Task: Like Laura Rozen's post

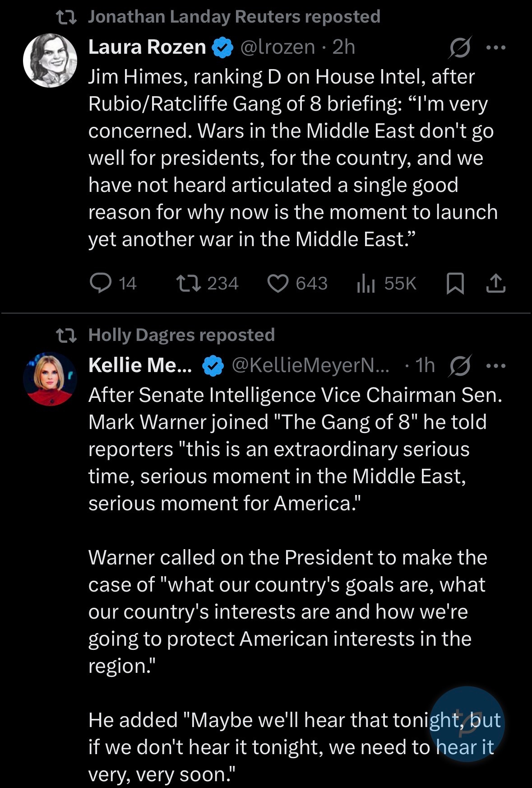Action: tap(278, 283)
